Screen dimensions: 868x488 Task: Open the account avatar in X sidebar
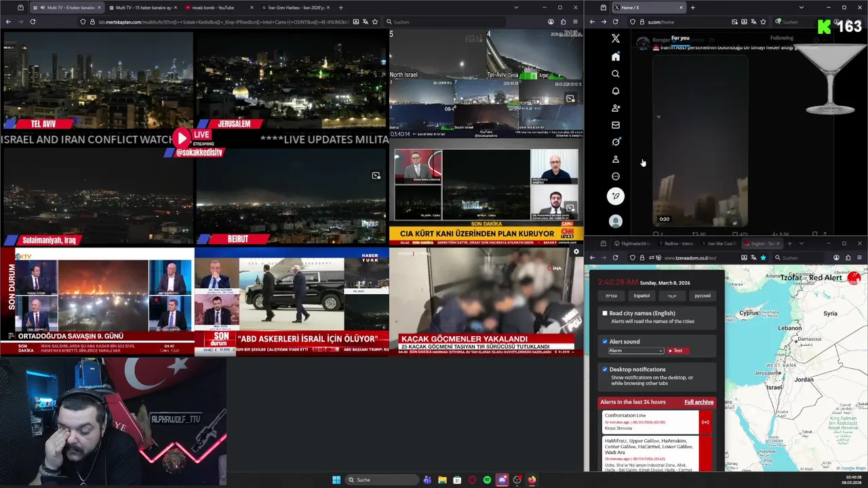point(616,221)
